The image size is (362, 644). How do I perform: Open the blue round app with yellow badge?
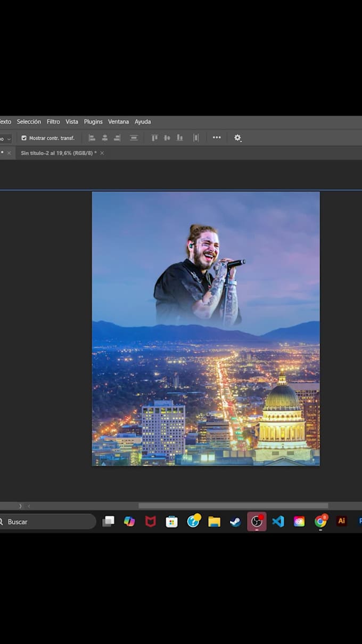(193, 521)
